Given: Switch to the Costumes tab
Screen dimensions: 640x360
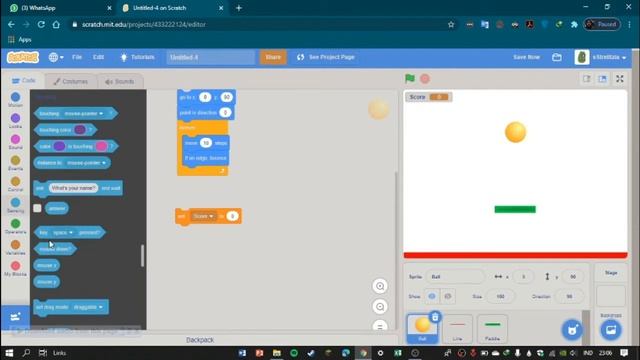Looking at the screenshot, I should (71, 81).
